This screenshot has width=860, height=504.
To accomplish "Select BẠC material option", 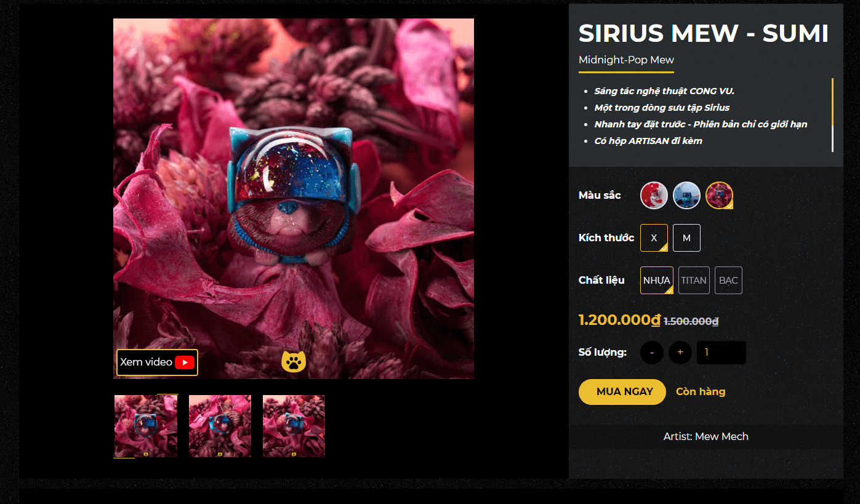I will point(728,280).
